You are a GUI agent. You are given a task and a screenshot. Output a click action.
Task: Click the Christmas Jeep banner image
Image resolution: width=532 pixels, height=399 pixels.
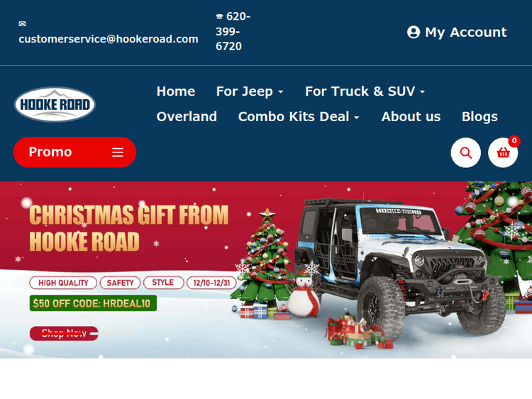point(266,270)
